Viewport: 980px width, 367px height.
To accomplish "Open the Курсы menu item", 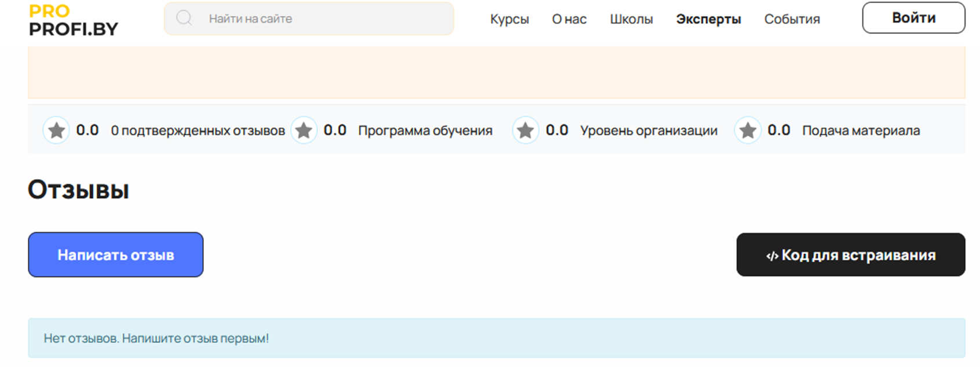I will pyautogui.click(x=509, y=19).
